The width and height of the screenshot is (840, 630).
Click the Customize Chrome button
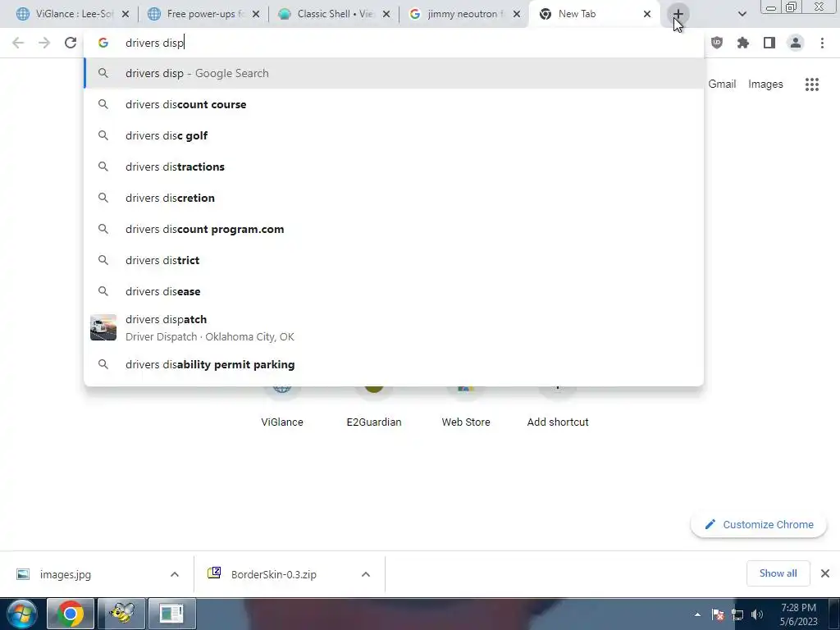click(759, 524)
